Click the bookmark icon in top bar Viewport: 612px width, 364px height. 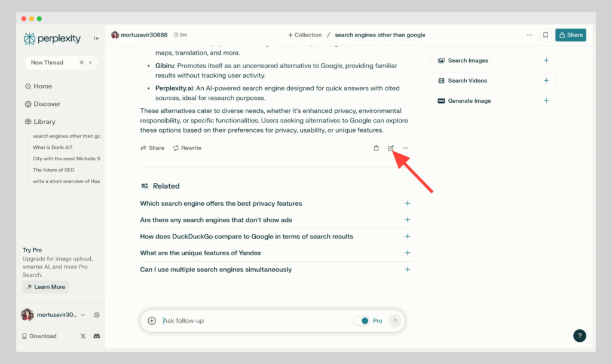(545, 35)
